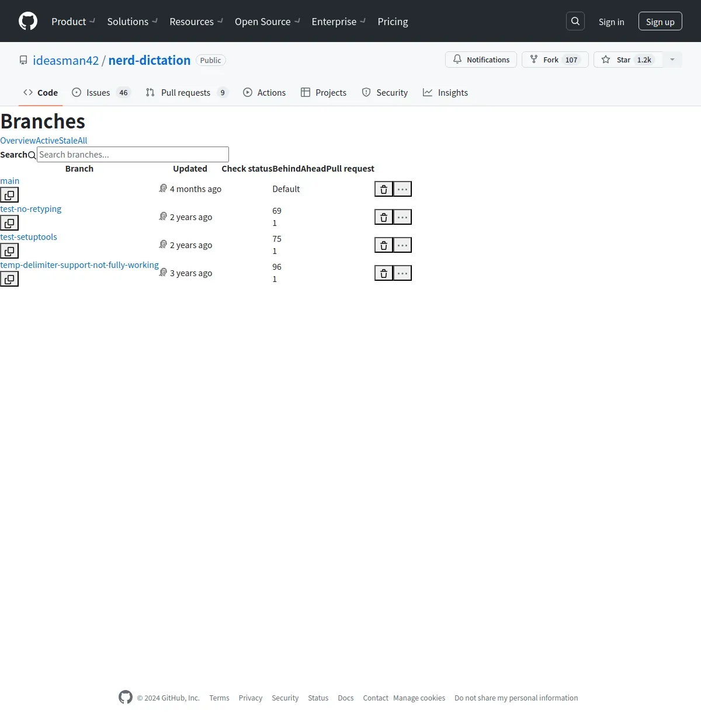This screenshot has height=728, width=701.
Task: Open the Star lists dropdown arrow
Action: (672, 60)
